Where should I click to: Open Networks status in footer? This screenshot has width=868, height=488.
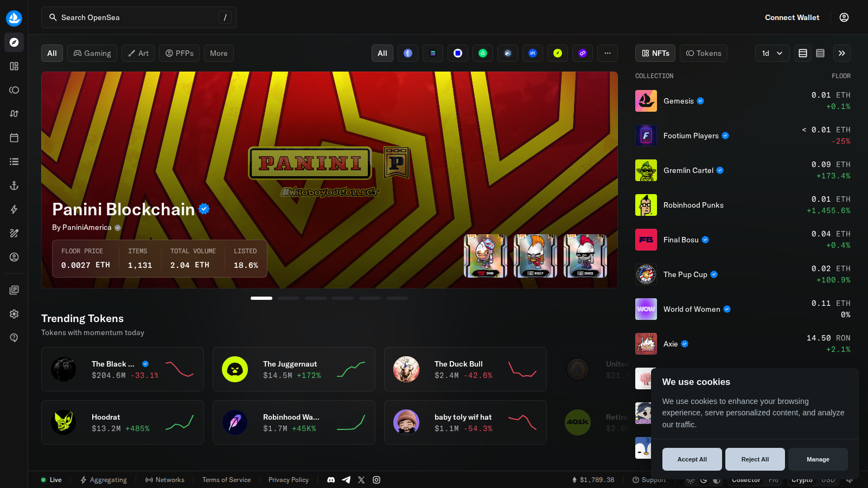click(165, 480)
